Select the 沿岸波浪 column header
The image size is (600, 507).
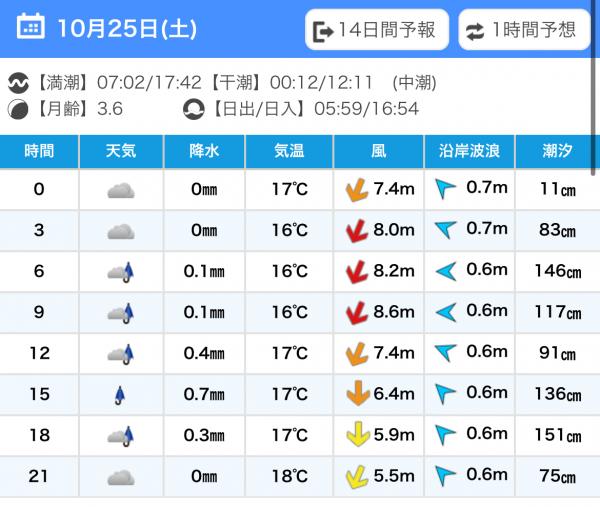[x=469, y=152]
